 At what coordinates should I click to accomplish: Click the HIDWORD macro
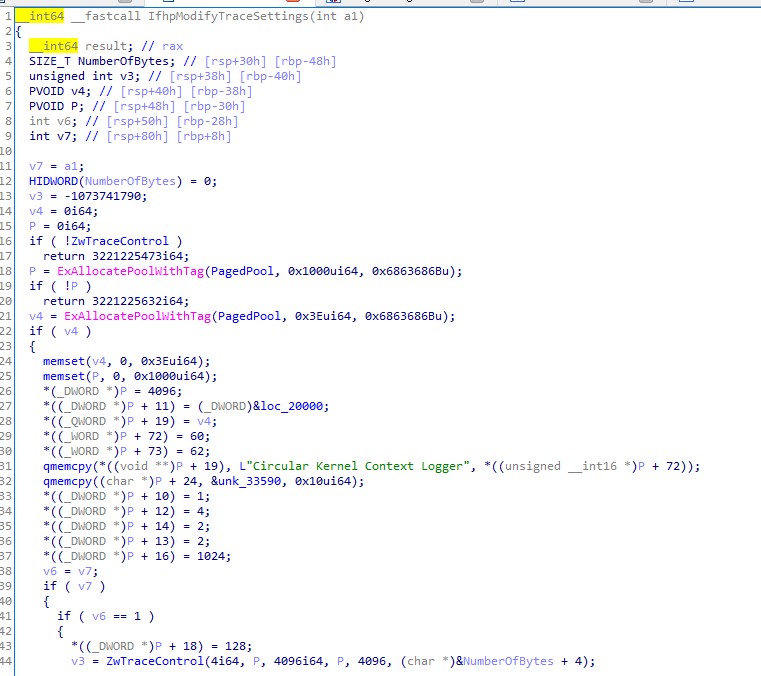coord(53,181)
